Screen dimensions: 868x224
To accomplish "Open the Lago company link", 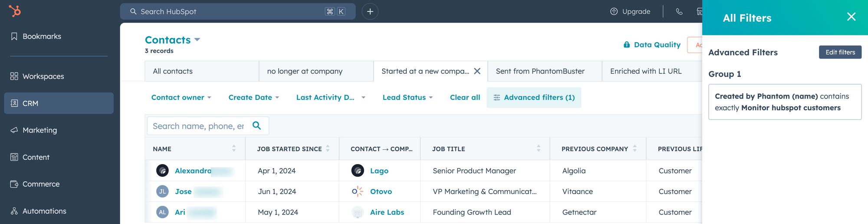I will coord(379,171).
